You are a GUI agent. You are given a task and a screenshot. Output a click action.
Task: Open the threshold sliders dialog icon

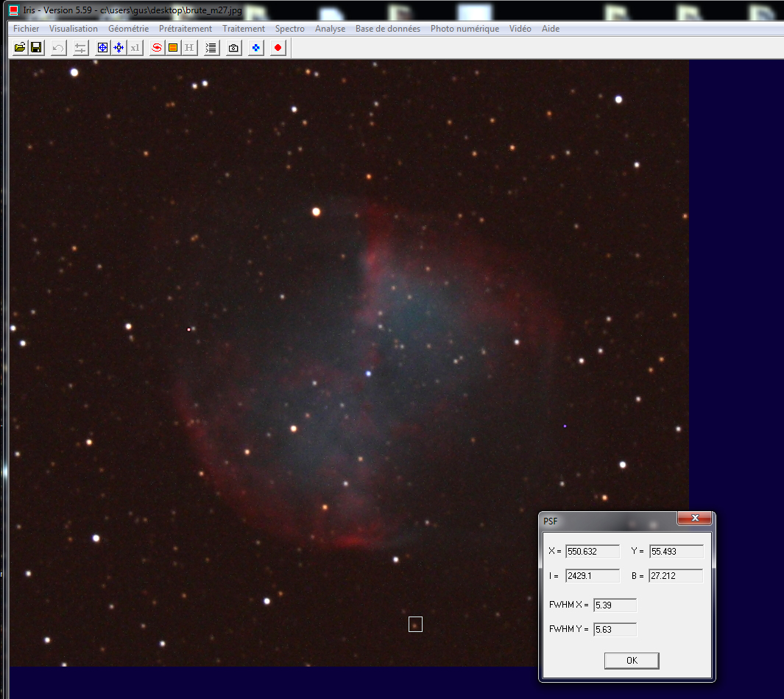80,48
